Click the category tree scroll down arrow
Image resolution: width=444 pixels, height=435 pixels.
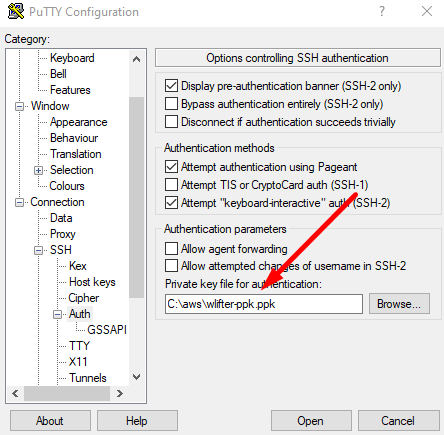pos(136,377)
